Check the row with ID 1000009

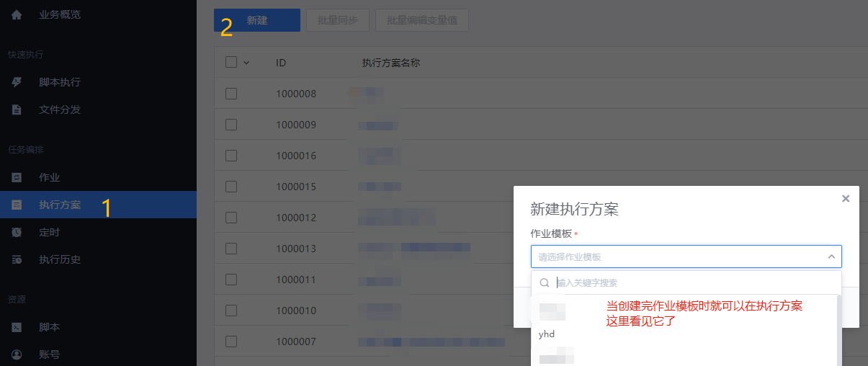(231, 124)
